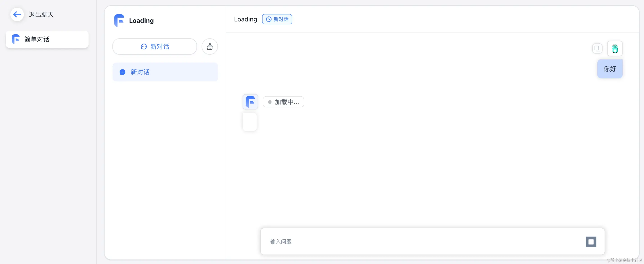Click the bold Loading panel title
This screenshot has height=264, width=644.
click(x=141, y=21)
